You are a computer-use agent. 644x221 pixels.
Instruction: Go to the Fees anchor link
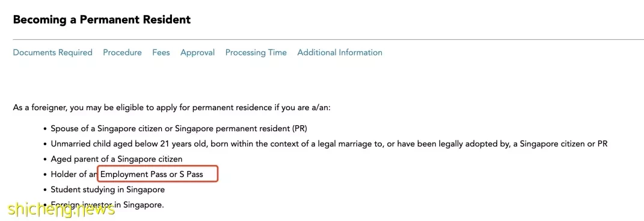[x=161, y=52]
